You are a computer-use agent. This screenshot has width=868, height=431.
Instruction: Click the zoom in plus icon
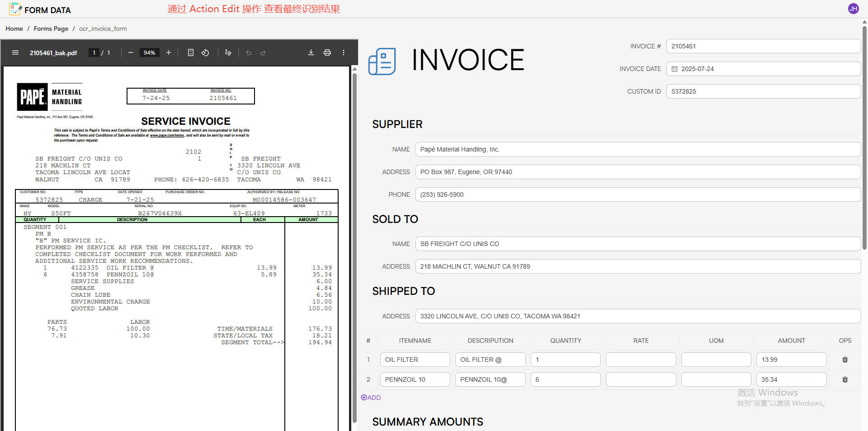tap(169, 52)
